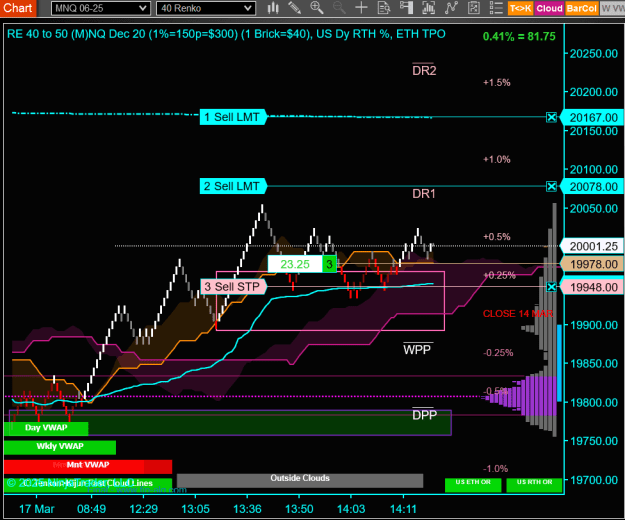
Task: Cancel the 1 Sell LMT order X
Action: point(551,117)
